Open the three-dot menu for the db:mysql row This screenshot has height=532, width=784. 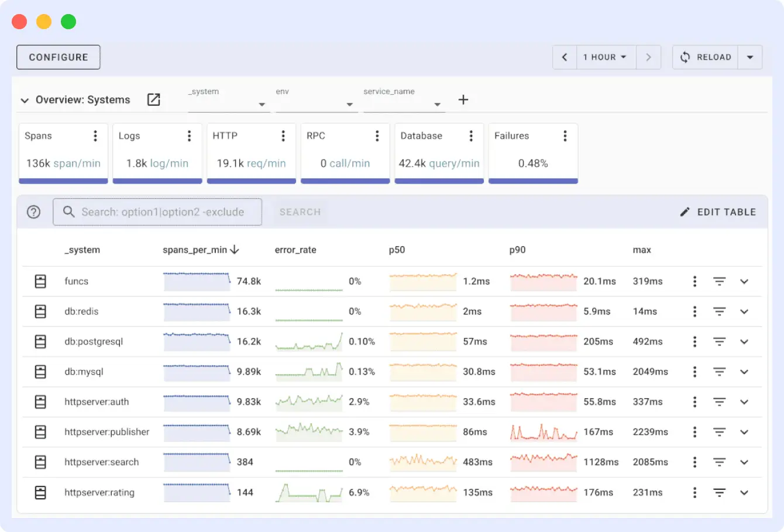(x=694, y=372)
